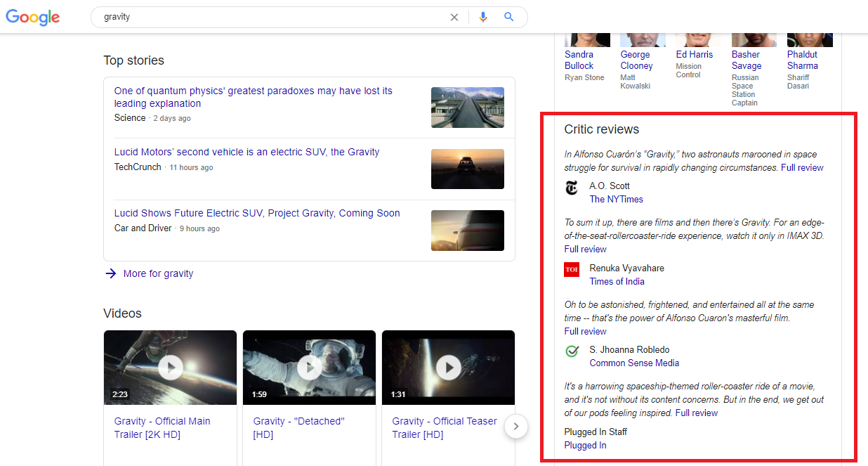Click Phaldut Sharma's cast photo

[x=810, y=40]
